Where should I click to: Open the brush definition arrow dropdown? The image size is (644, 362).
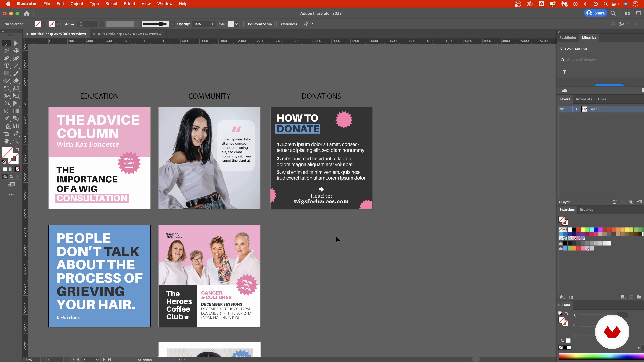[172, 24]
